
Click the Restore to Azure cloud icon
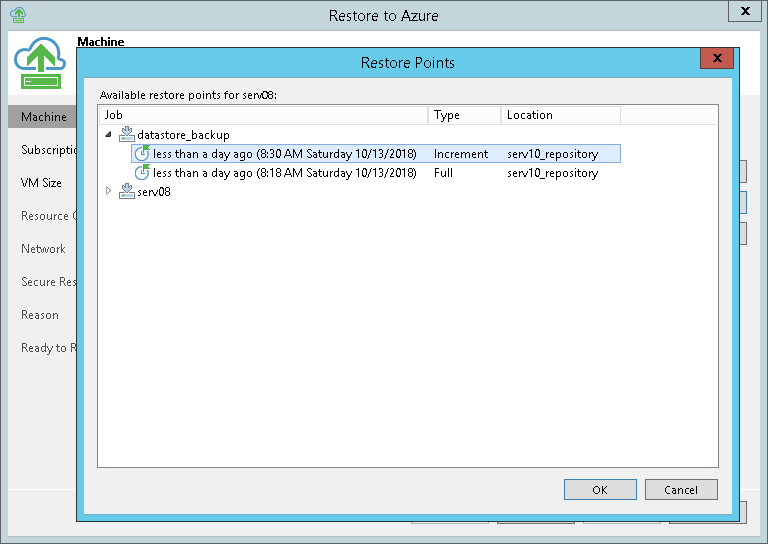click(x=40, y=65)
